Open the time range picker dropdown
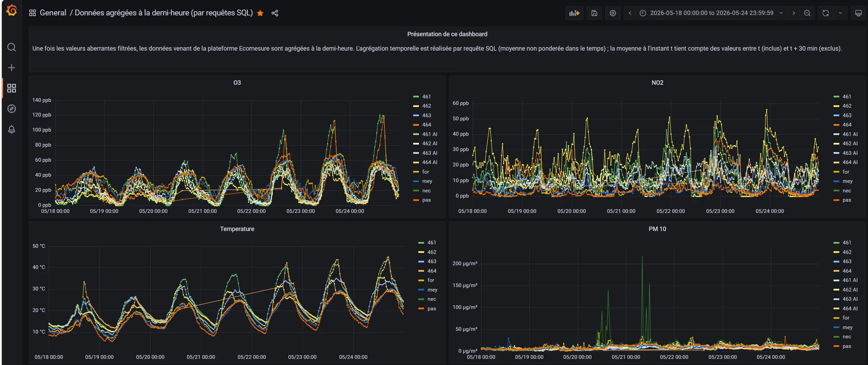868x365 pixels. [711, 13]
